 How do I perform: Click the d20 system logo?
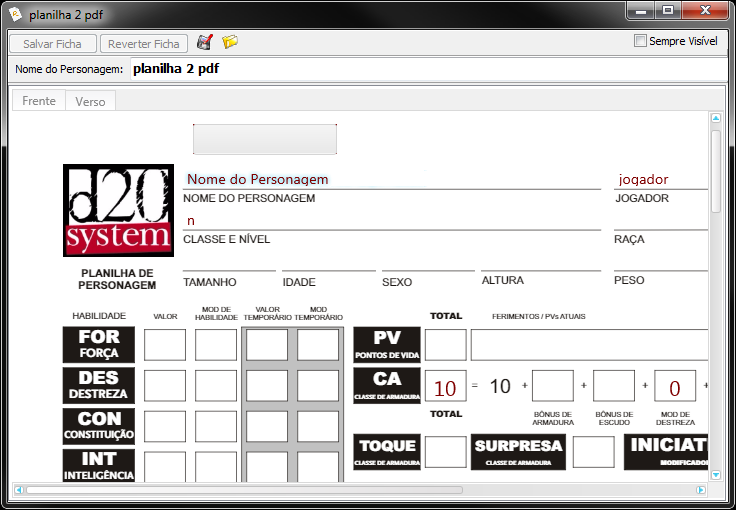click(x=117, y=209)
